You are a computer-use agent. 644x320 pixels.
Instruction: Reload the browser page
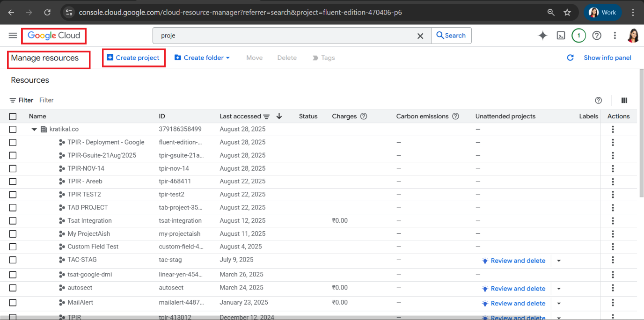47,13
